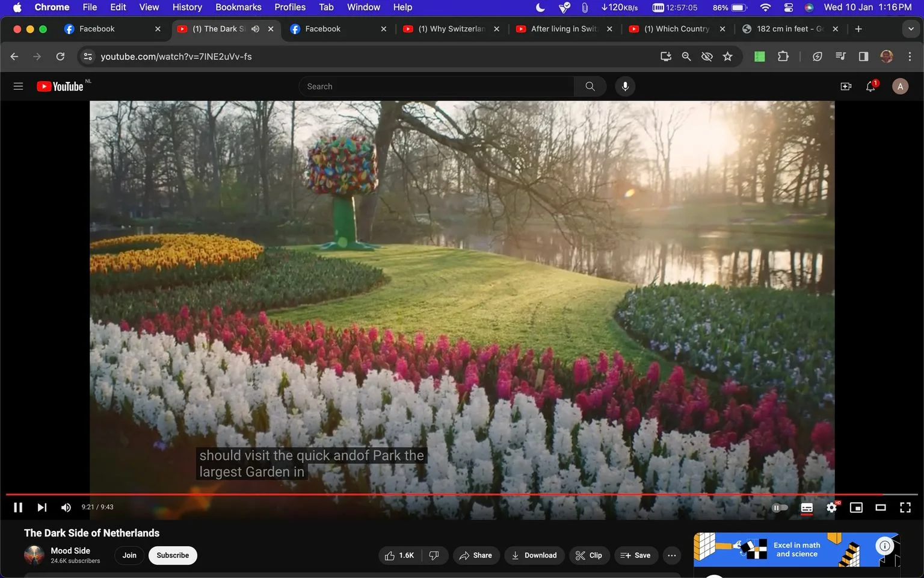Open YouTube guide hamburger menu
The image size is (924, 578).
pos(18,86)
